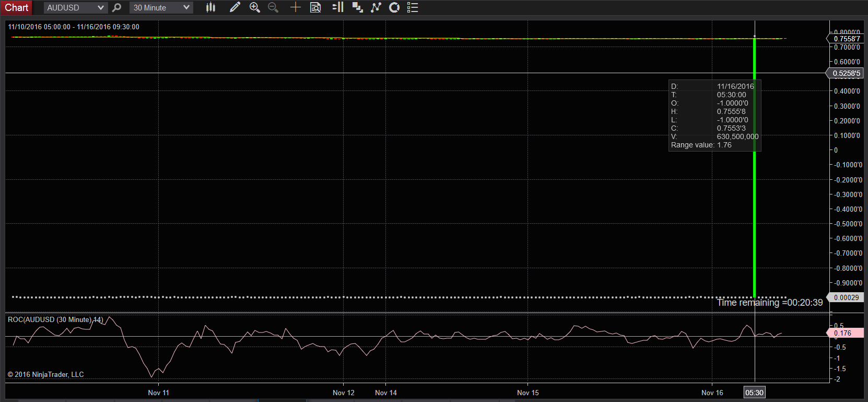Click the 05:30:00 time value in data box

(x=731, y=95)
